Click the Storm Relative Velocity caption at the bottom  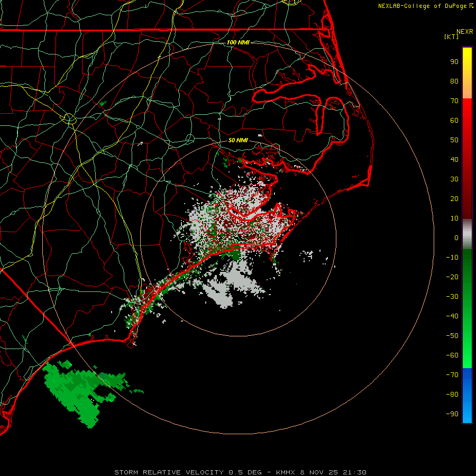click(x=240, y=472)
